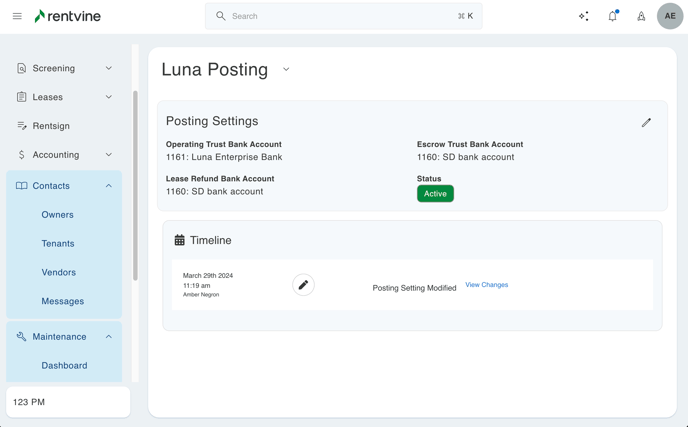Viewport: 688px width, 427px height.
Task: Click the AE user avatar
Action: pos(670,16)
